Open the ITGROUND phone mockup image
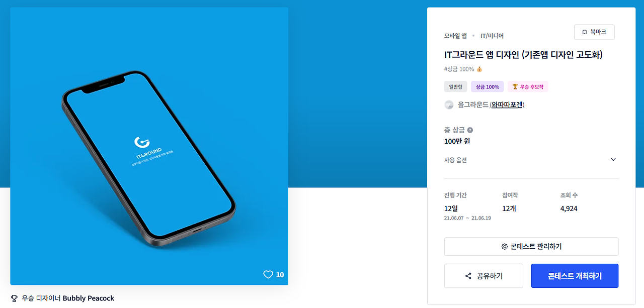 pos(149,146)
